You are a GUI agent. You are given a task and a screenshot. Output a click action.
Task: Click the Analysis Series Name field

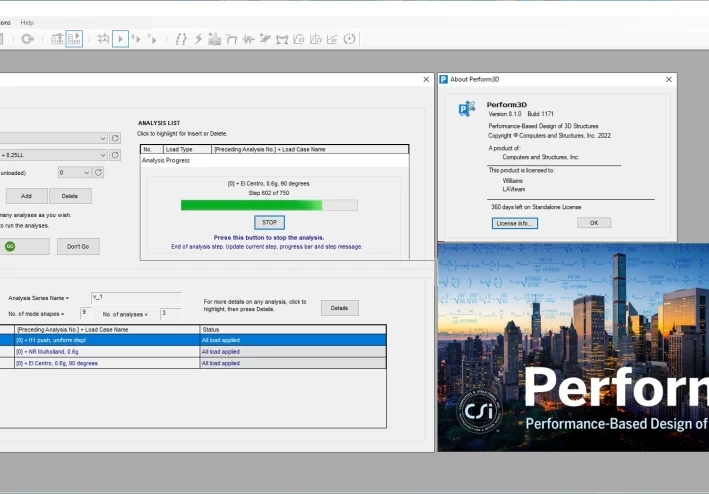click(x=136, y=297)
